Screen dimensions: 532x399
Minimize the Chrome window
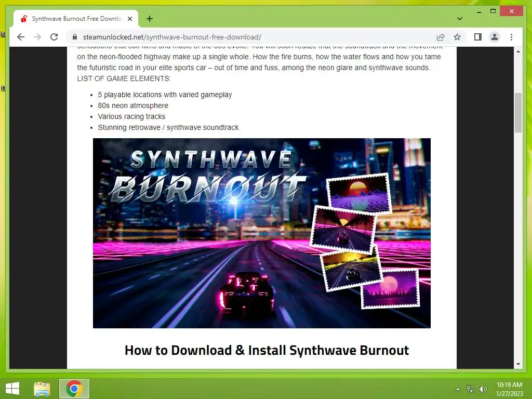478,11
